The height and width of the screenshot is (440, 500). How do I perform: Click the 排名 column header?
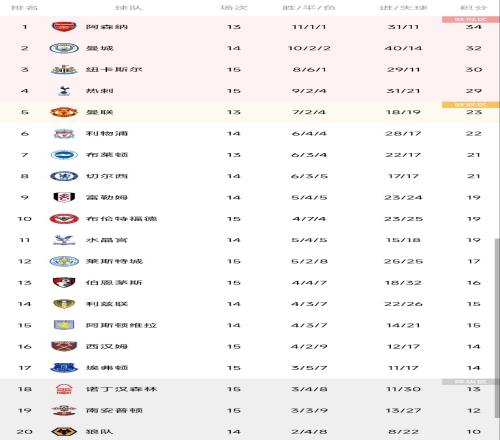coord(24,7)
